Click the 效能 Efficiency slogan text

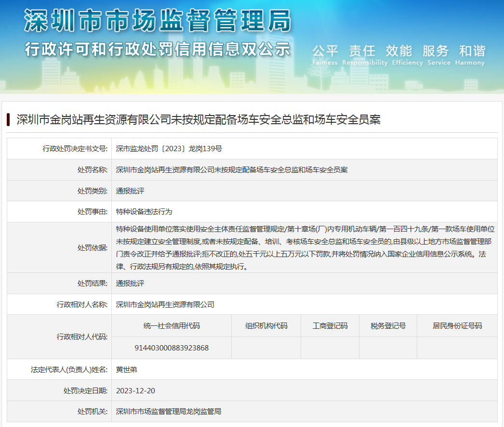(x=407, y=55)
